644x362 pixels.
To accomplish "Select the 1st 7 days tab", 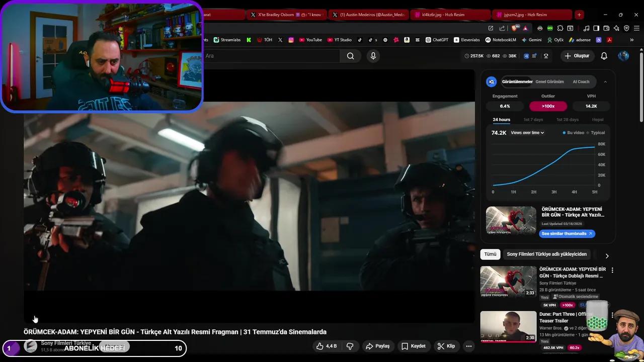I will coord(533,120).
